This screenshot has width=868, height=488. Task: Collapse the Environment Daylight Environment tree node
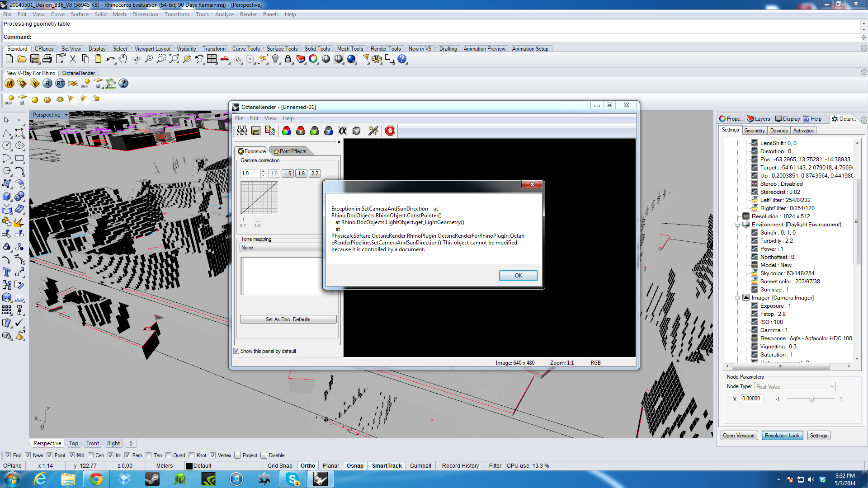click(x=737, y=225)
